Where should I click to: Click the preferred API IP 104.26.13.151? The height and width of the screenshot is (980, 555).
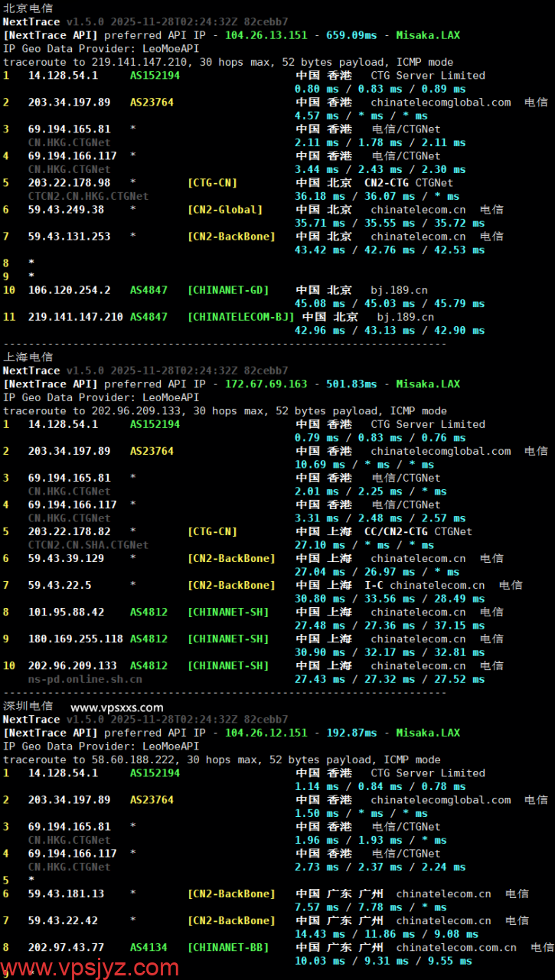(266, 35)
